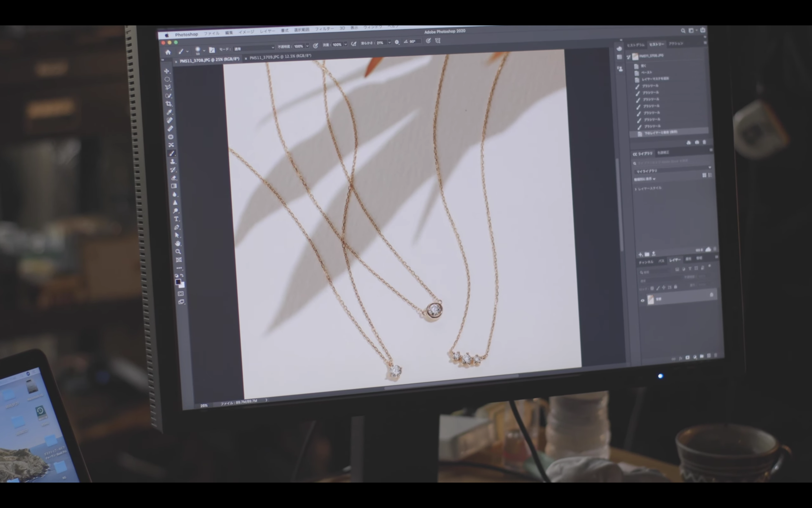Select the Clone Stamp tool
The width and height of the screenshot is (812, 508).
click(x=173, y=162)
